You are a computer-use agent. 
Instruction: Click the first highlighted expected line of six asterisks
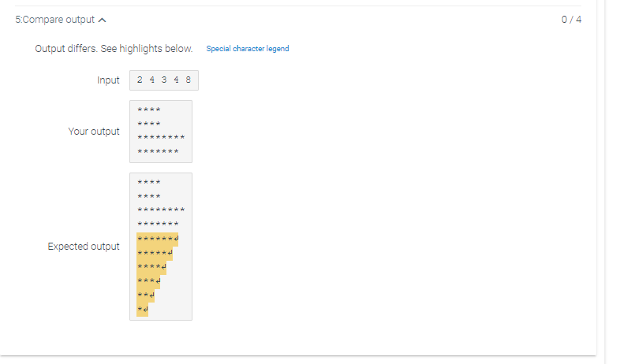(x=158, y=239)
